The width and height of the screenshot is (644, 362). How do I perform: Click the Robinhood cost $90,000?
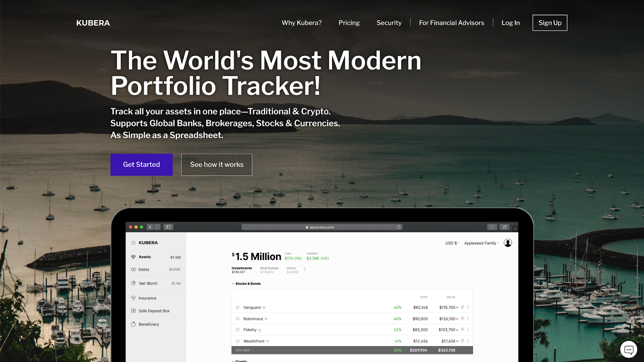pos(420,319)
